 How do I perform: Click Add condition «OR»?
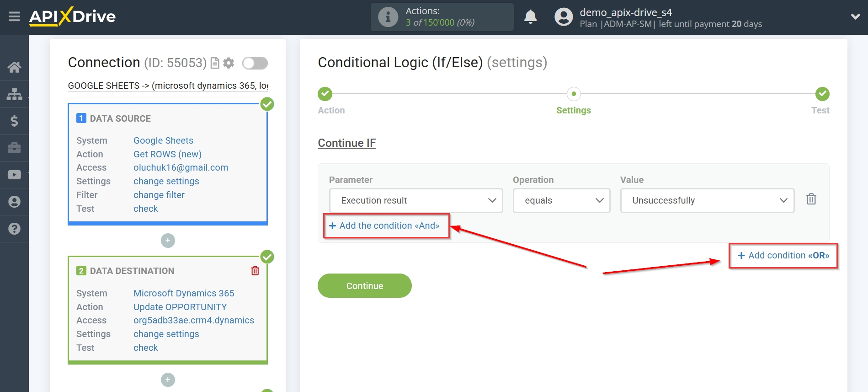point(783,255)
